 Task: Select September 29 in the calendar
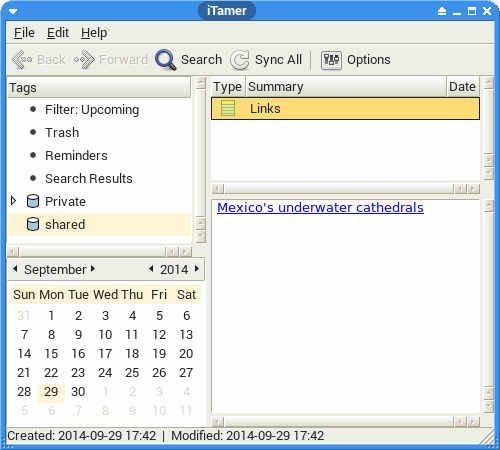[51, 392]
